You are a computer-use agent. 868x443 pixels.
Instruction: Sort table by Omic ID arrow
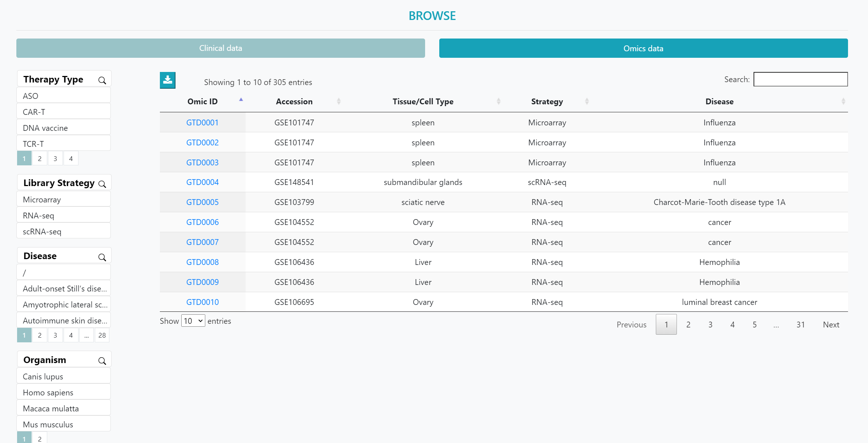pos(241,100)
